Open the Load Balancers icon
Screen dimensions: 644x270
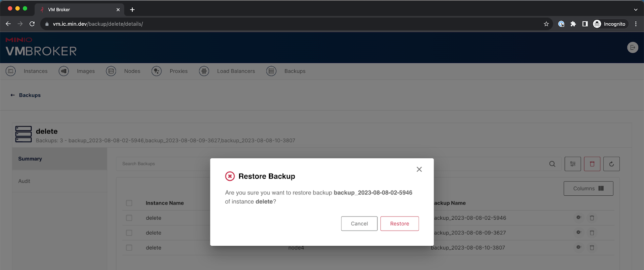pos(204,71)
